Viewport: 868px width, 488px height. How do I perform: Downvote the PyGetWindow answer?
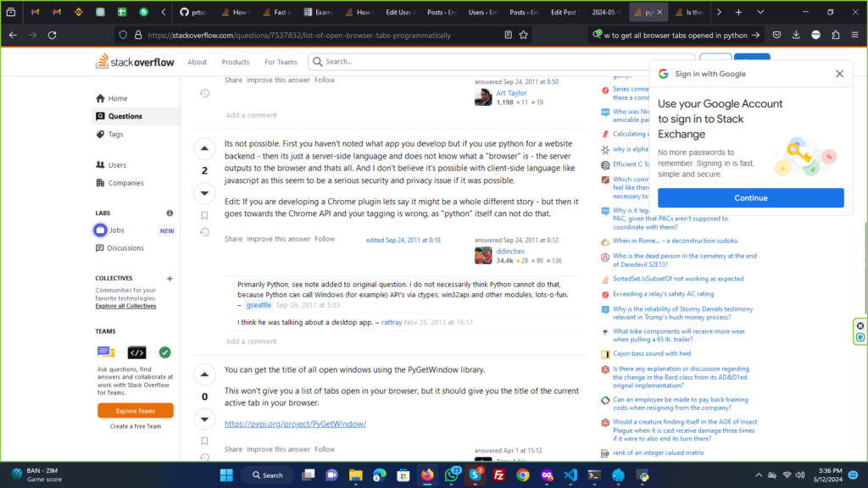(204, 419)
